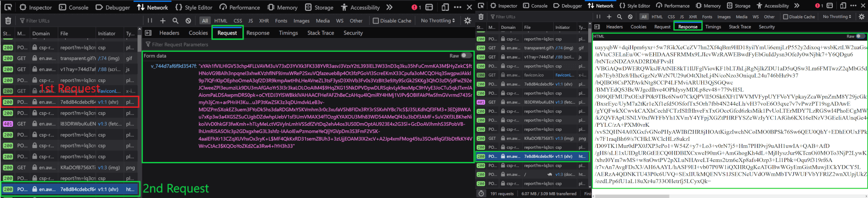This screenshot has width=868, height=198.
Task: Click the search magnifier icon in left DevTools
Action: [x=175, y=21]
